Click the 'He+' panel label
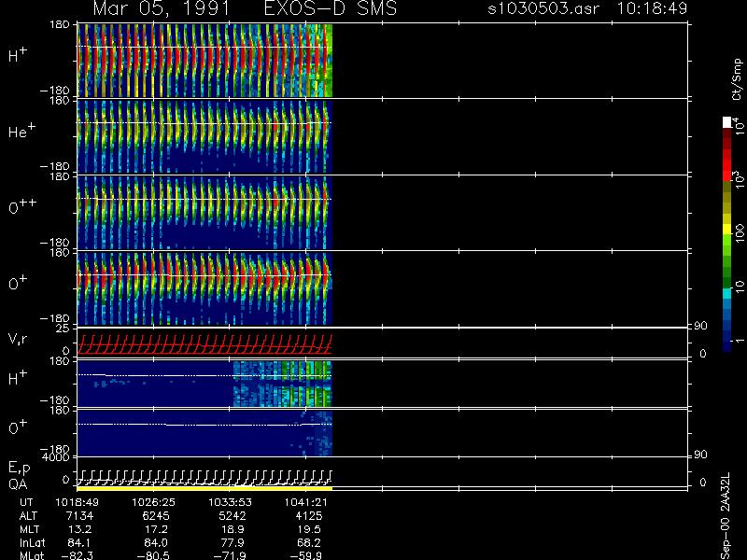This screenshot has width=747, height=560. [x=21, y=131]
